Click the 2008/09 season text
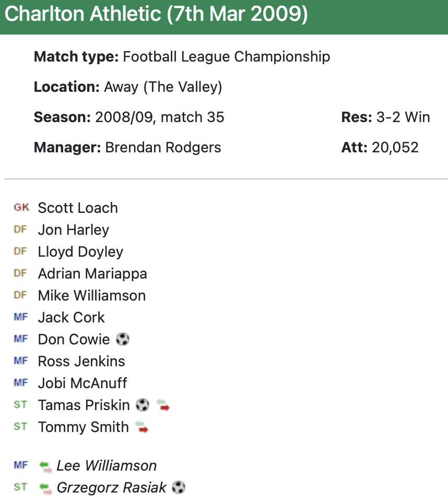 (123, 117)
